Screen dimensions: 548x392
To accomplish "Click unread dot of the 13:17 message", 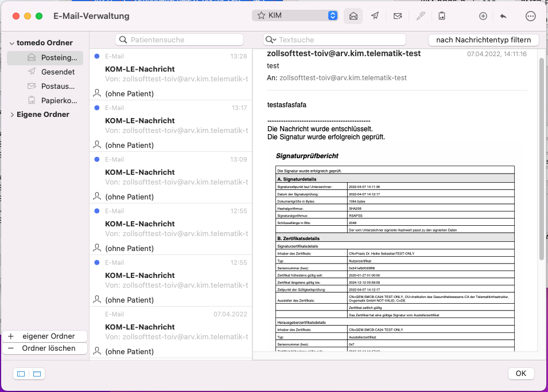I will [97, 108].
